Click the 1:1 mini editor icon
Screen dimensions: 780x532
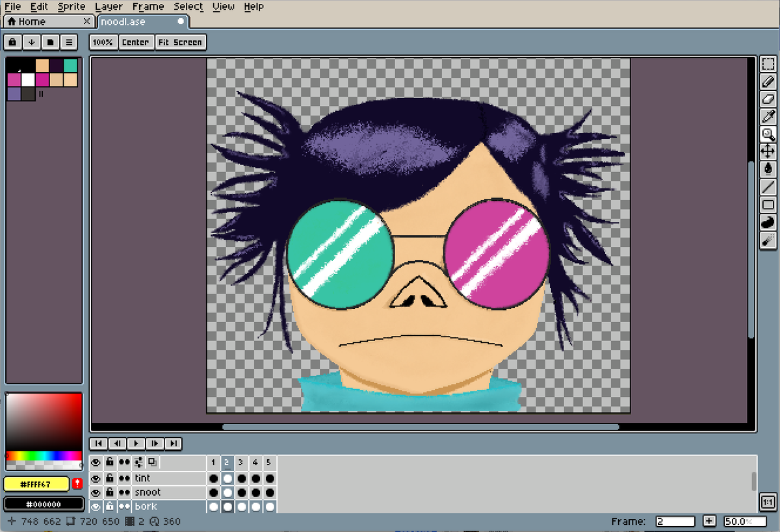click(767, 503)
